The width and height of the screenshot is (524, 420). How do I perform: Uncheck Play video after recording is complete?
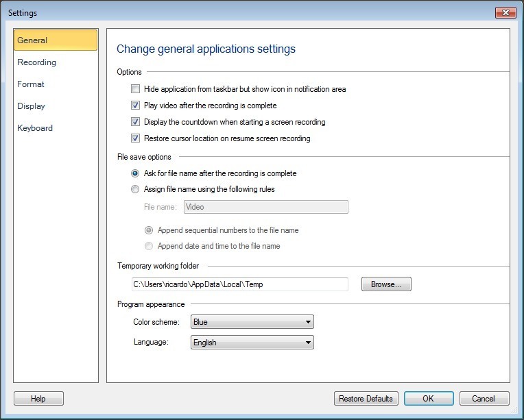(136, 106)
